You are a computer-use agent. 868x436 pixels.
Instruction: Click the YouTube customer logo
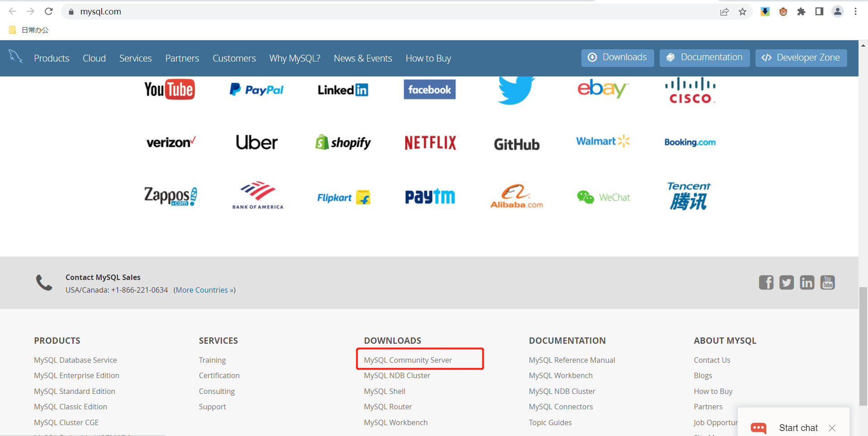(x=170, y=90)
